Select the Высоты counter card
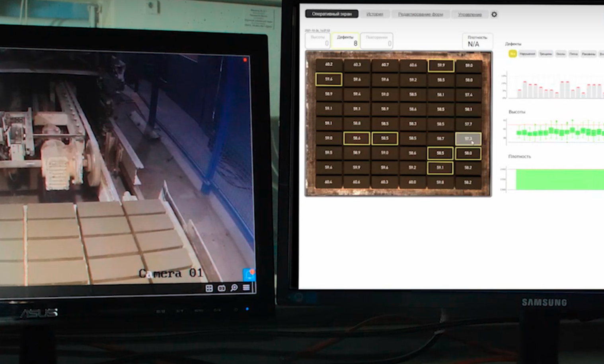 (x=318, y=41)
